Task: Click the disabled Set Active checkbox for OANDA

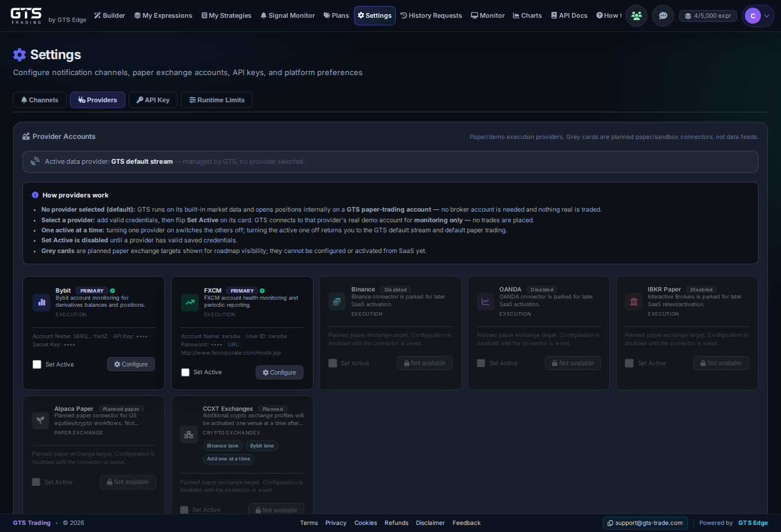Action: (481, 364)
